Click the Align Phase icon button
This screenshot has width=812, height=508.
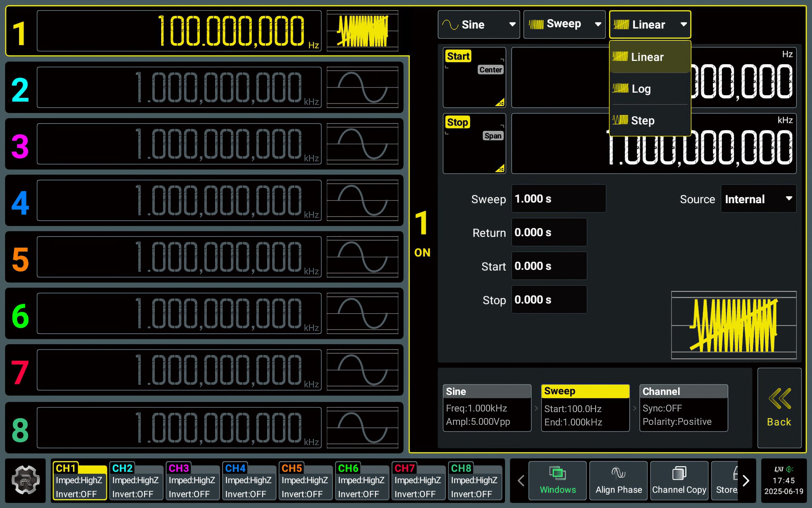618,480
